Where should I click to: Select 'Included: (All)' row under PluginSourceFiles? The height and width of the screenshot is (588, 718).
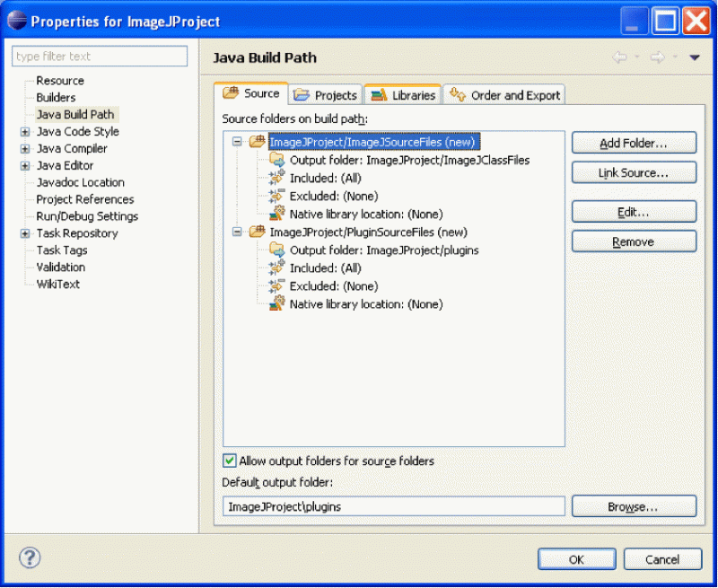(x=326, y=268)
